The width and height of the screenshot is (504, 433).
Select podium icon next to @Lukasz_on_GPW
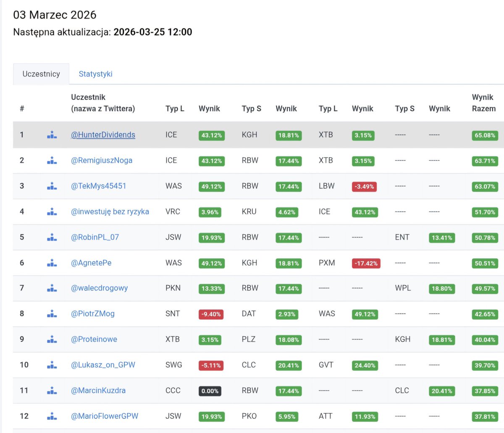[52, 365]
